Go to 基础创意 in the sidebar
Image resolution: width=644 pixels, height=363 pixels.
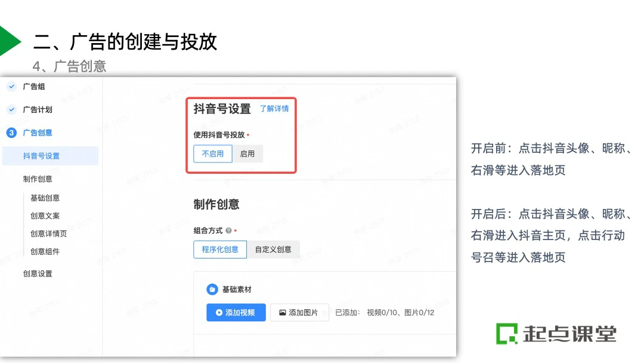(x=45, y=198)
